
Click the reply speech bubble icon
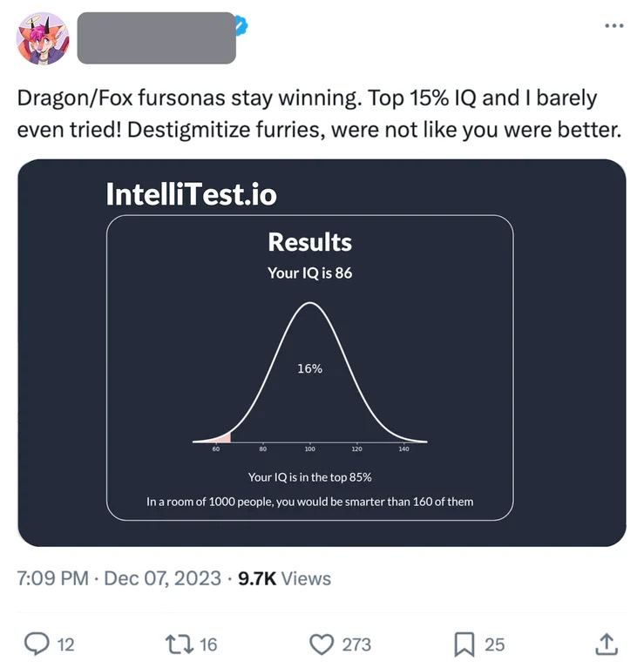point(37,644)
